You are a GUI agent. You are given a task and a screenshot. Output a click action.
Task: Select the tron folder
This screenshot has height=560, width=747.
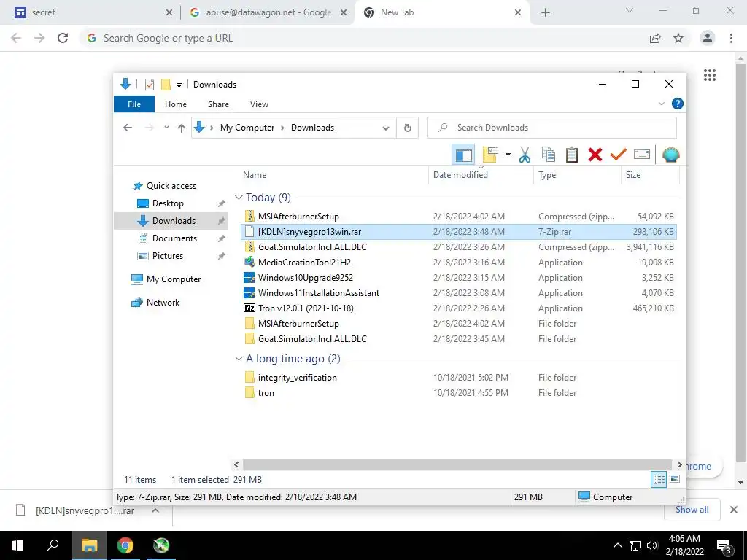pos(458,393)
